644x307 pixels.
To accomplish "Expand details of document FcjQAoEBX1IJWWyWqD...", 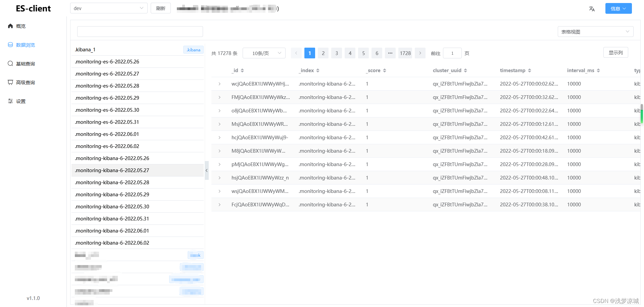I will coord(220,204).
